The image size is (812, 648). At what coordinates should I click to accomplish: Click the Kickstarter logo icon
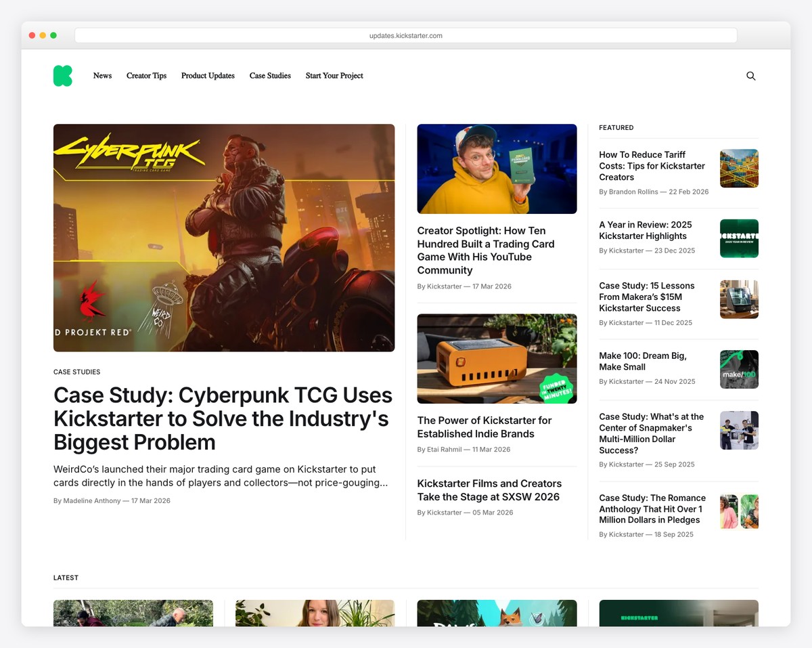pos(62,76)
